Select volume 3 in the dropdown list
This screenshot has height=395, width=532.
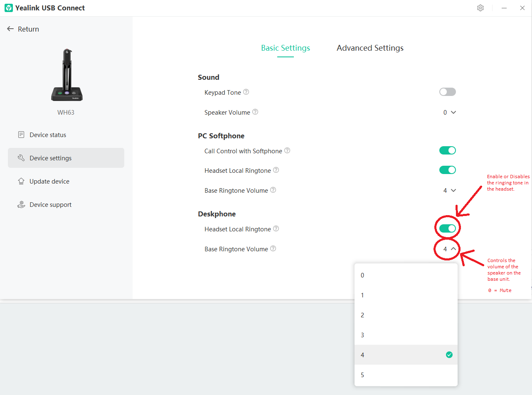pyautogui.click(x=406, y=335)
